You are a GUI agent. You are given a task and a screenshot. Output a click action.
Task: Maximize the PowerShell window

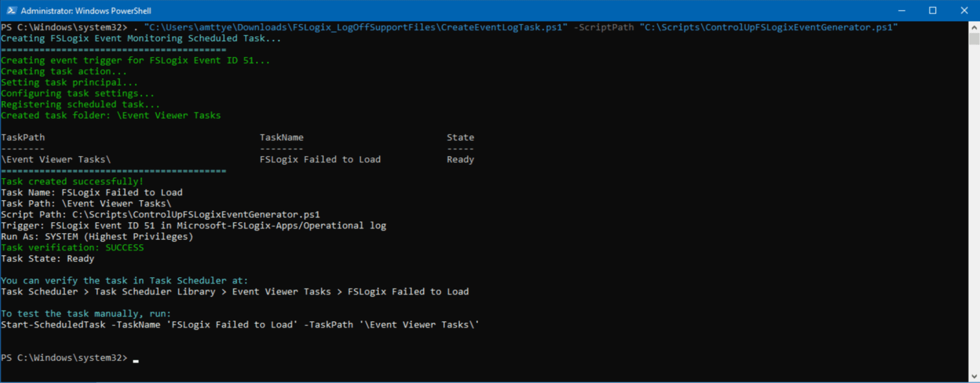click(932, 10)
